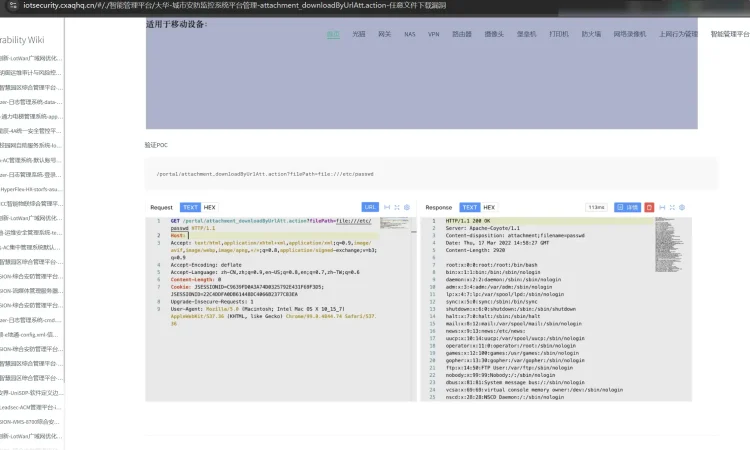Click the blue URL button in Request panel
Screen dimensions: 750x450
(370, 207)
